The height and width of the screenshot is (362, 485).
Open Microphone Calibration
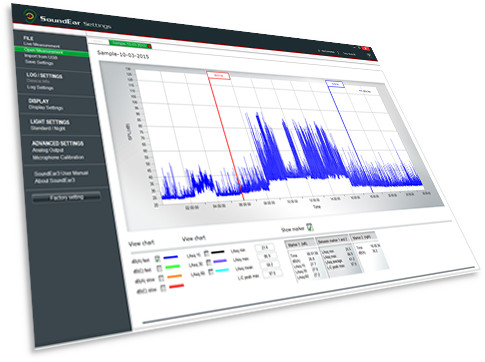pos(58,157)
